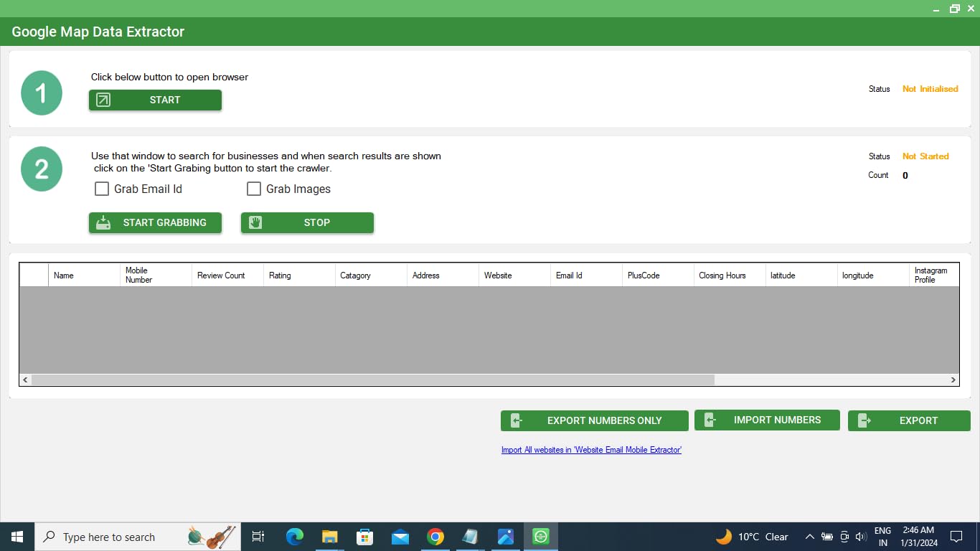Click EXPORT NUMBERS ONLY button
The image size is (980, 551).
point(595,420)
